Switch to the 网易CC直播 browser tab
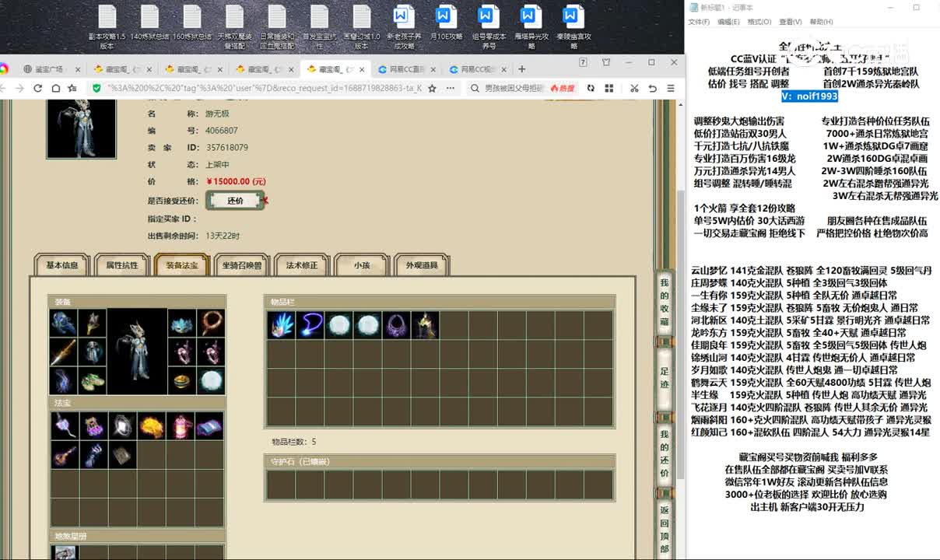The height and width of the screenshot is (560, 940). pos(407,69)
